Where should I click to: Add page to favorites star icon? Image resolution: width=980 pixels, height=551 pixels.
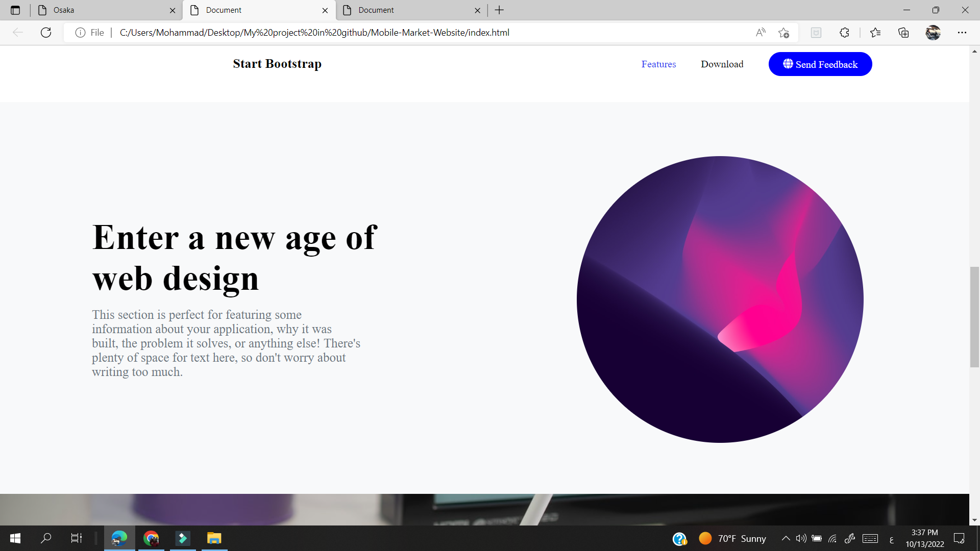(x=784, y=33)
